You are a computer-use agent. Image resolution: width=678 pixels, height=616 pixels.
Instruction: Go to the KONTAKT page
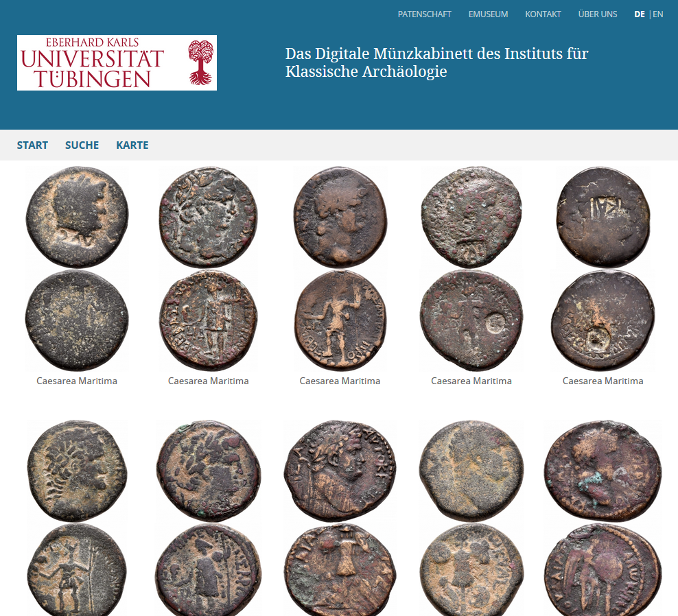tap(543, 14)
